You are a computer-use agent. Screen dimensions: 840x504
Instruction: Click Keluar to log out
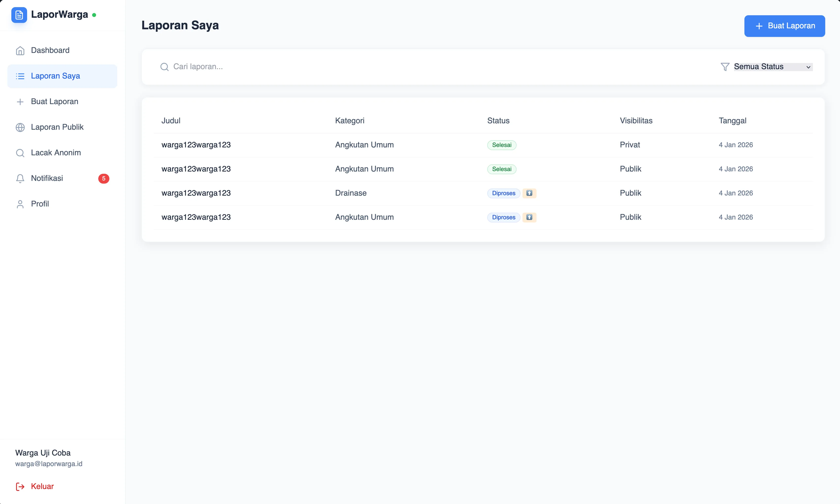43,486
